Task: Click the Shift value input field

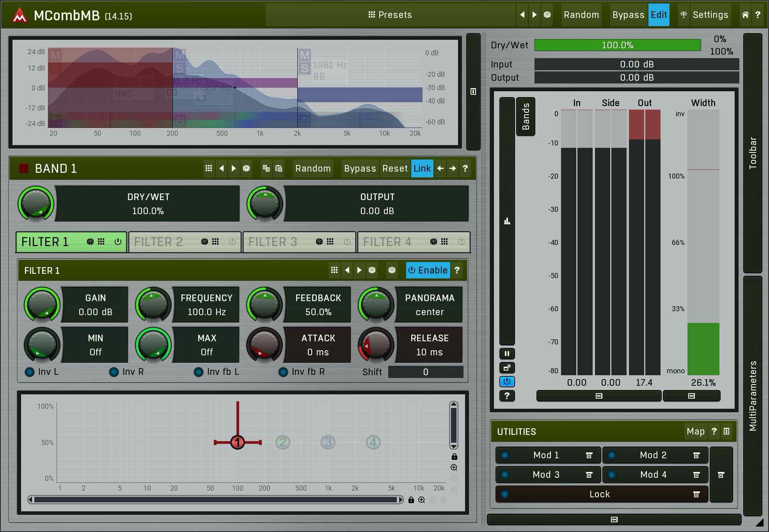Action: (x=425, y=372)
